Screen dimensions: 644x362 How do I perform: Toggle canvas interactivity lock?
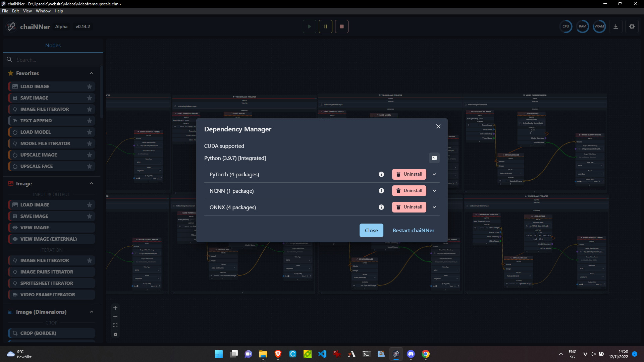coord(115,334)
